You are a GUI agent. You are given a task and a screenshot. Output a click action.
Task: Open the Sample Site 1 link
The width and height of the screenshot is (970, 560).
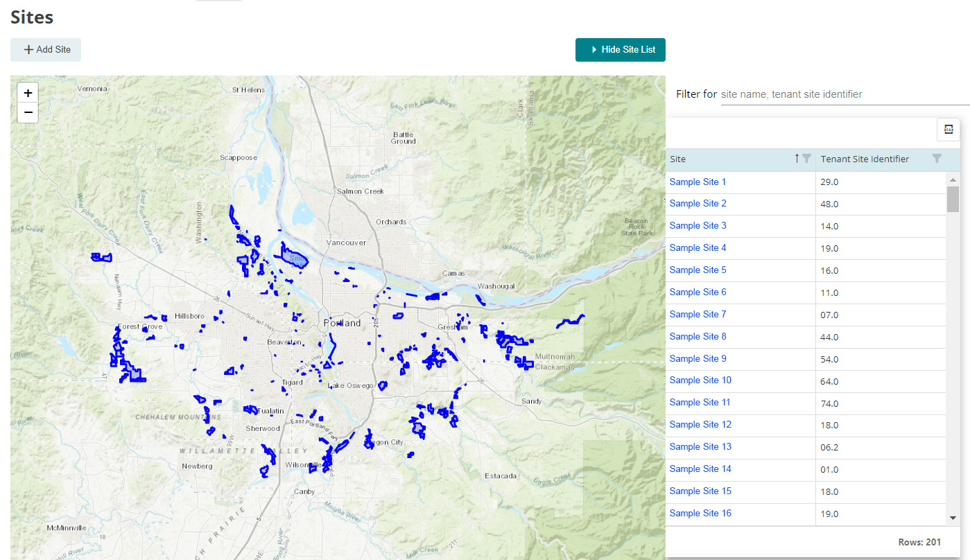coord(698,182)
